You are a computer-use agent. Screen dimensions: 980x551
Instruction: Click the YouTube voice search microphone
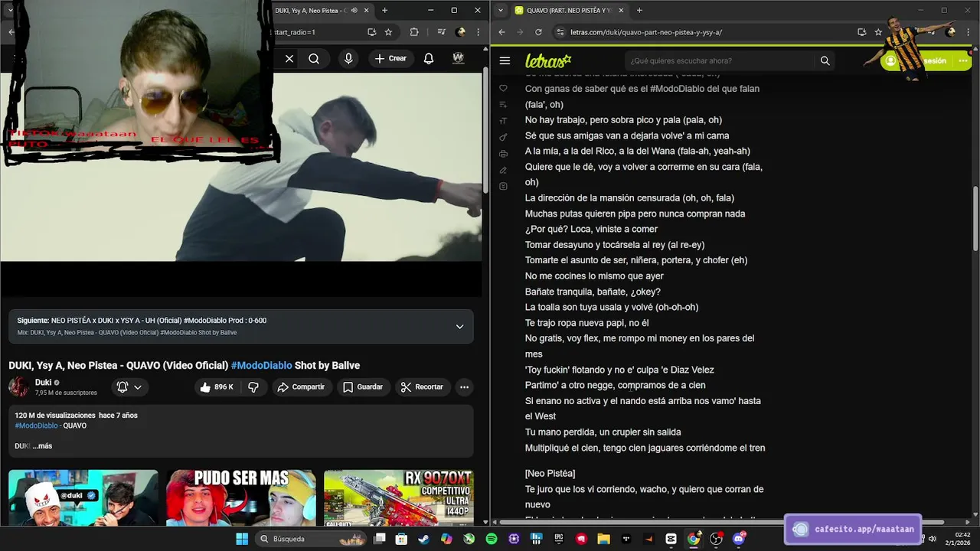(x=348, y=58)
